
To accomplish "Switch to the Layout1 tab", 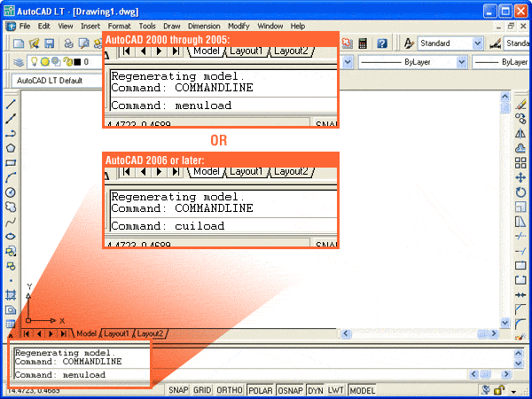I will [117, 333].
